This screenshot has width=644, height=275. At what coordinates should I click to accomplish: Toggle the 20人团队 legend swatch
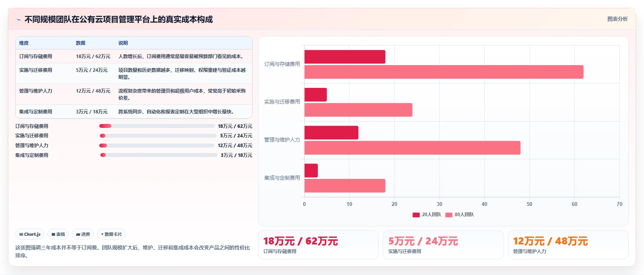[416, 215]
